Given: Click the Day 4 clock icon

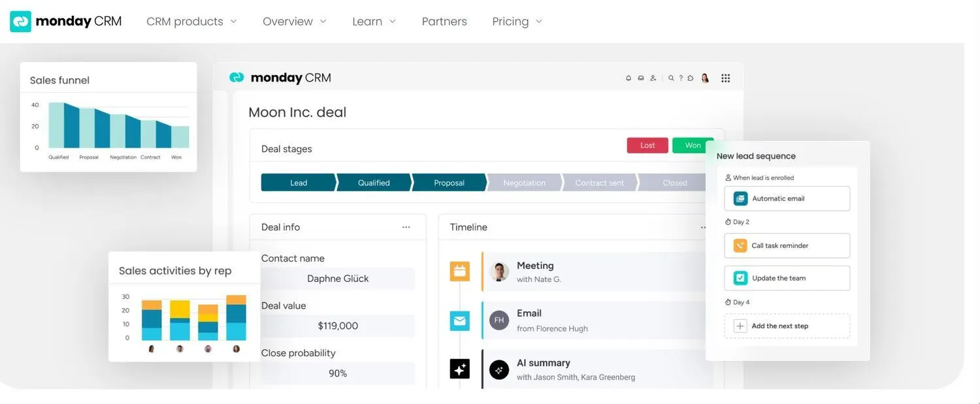Looking at the screenshot, I should tap(728, 302).
